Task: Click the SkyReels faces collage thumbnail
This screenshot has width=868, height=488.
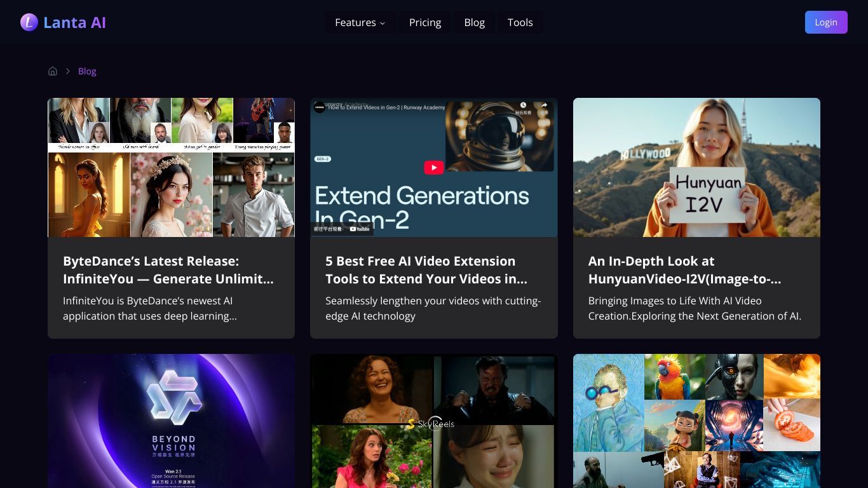Action: [434, 421]
